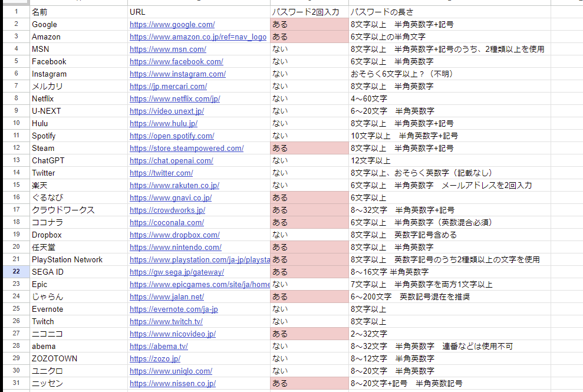Select row header 1
This screenshot has width=583, height=392.
pyautogui.click(x=16, y=12)
